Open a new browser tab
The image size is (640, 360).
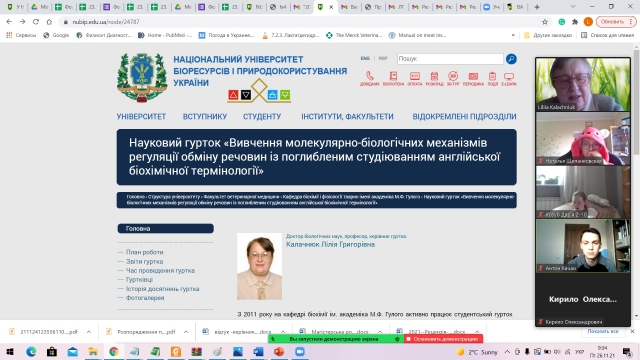537,7
